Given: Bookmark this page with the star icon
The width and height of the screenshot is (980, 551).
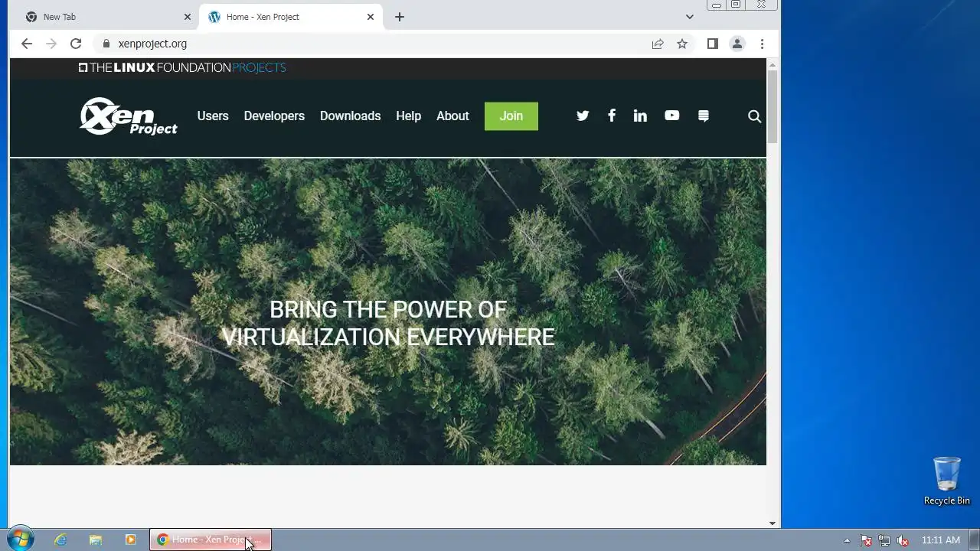Looking at the screenshot, I should (x=682, y=44).
